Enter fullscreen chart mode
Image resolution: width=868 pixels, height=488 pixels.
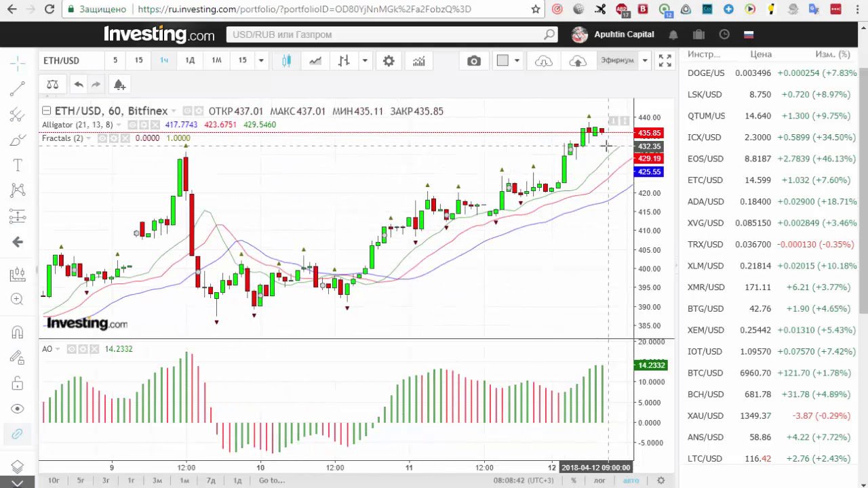click(x=665, y=60)
